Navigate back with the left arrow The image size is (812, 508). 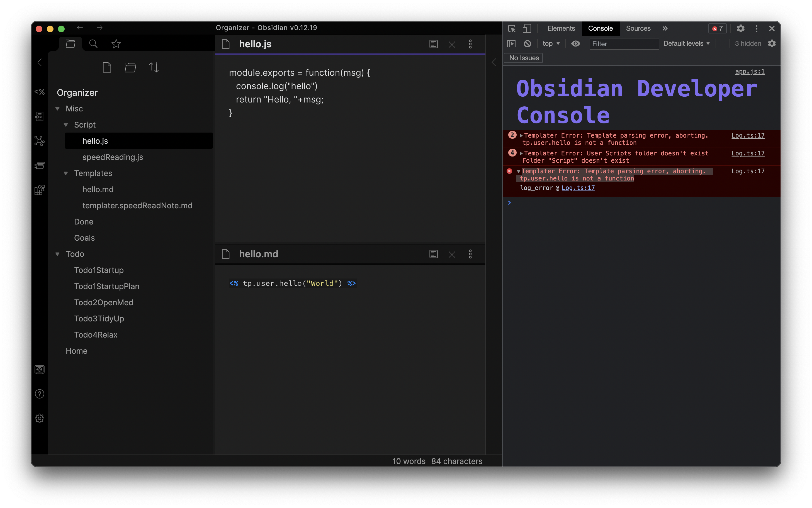tap(80, 28)
